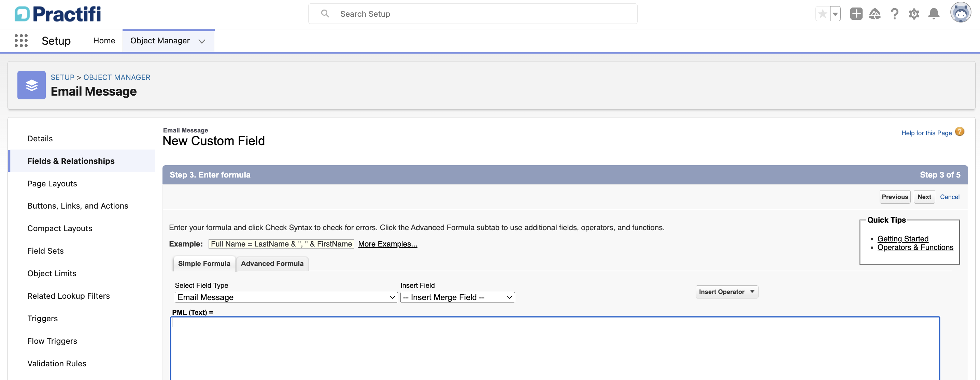
Task: Click the search magnifier icon
Action: (325, 14)
